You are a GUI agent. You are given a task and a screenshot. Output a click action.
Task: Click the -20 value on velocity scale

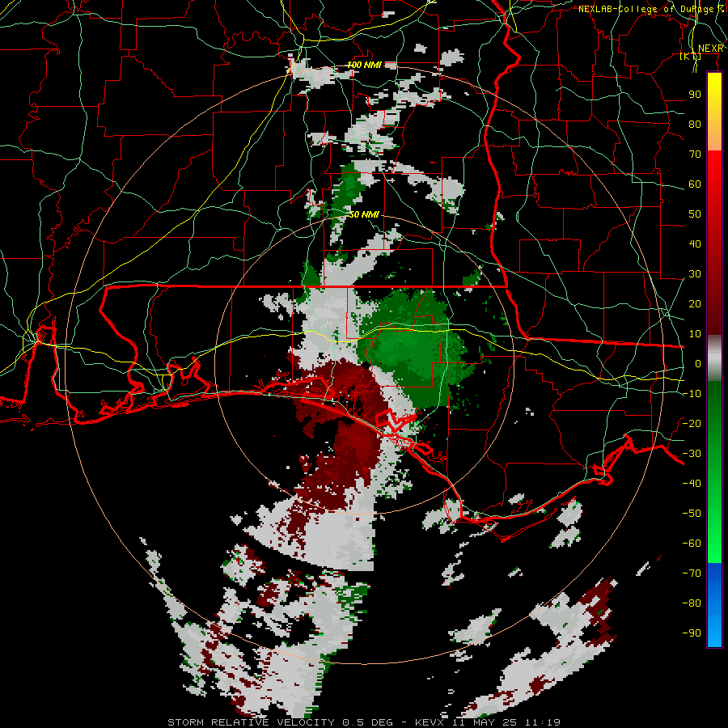click(692, 423)
